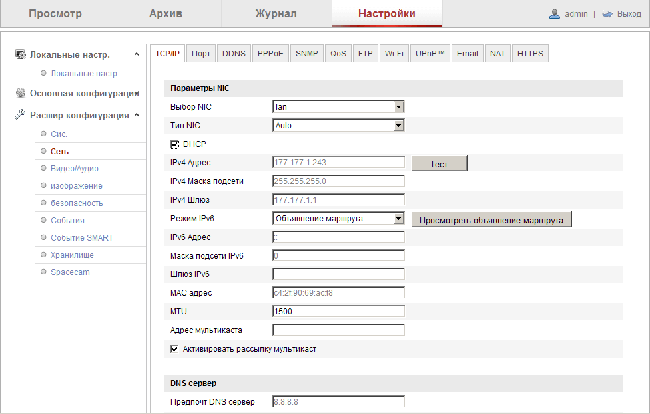Open the PPPoE tab
This screenshot has height=414, width=650.
click(270, 53)
